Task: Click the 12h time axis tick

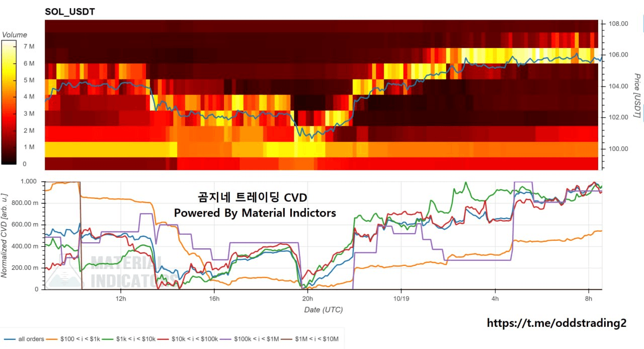Action: [121, 298]
